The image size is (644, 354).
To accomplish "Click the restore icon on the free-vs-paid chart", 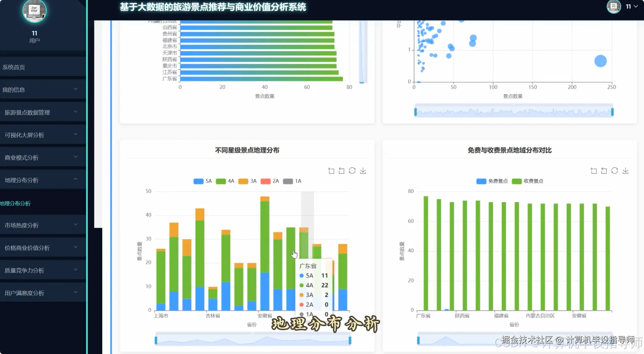I will tap(614, 170).
